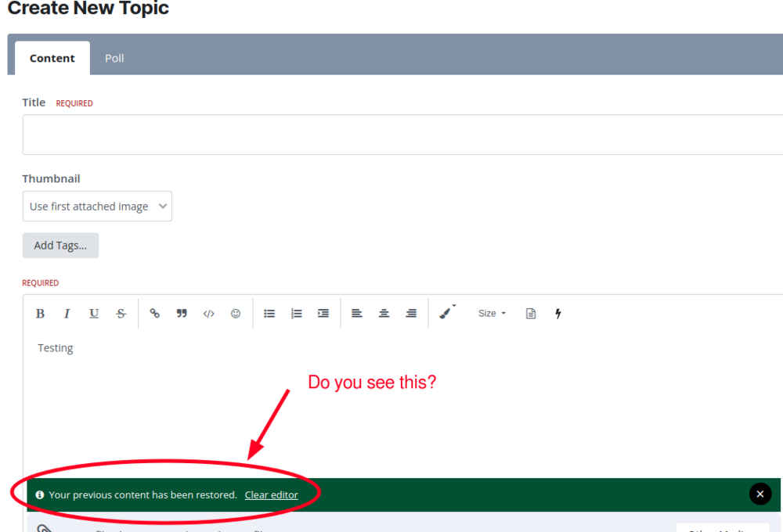The height and width of the screenshot is (532, 783).
Task: Open the emoji picker
Action: click(236, 314)
